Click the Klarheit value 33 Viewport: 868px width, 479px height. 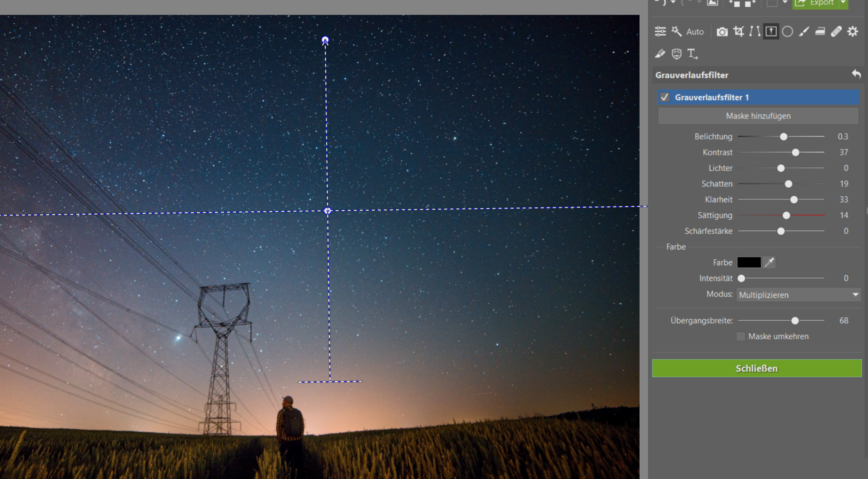coord(844,199)
